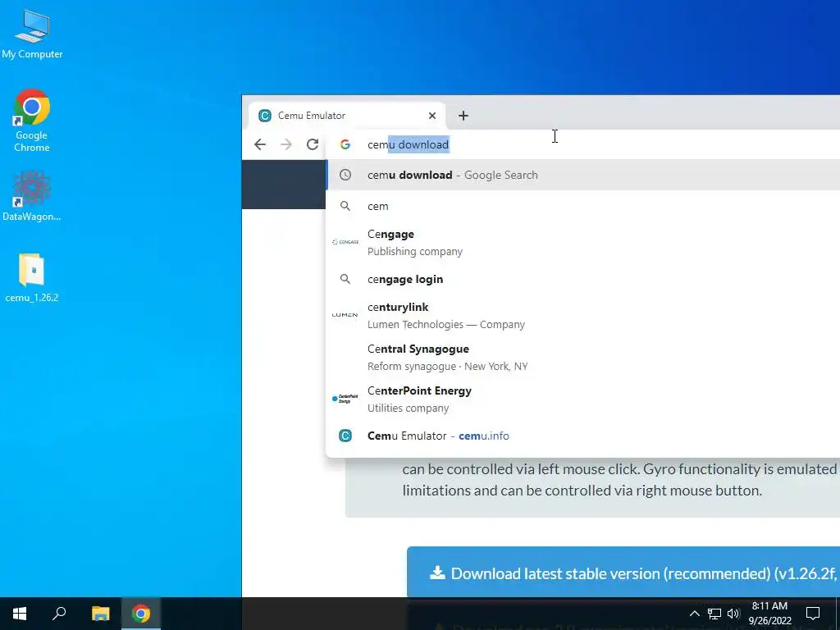
Task: Click Download latest stable version button
Action: (623, 573)
